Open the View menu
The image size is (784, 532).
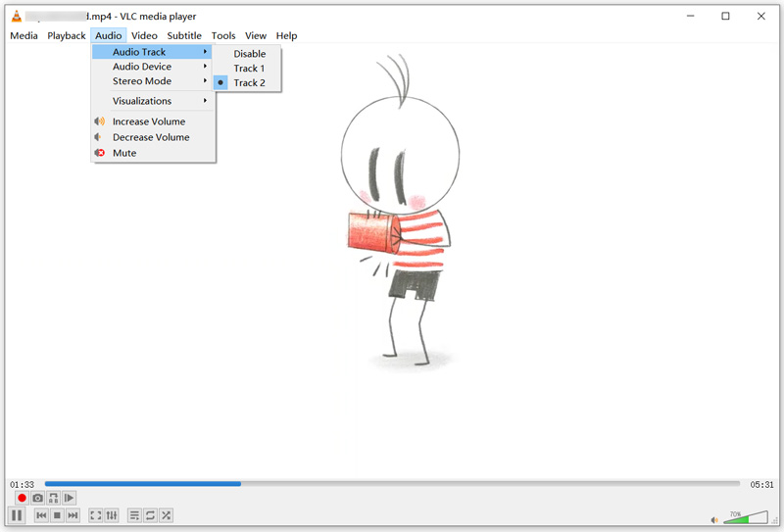(x=256, y=35)
